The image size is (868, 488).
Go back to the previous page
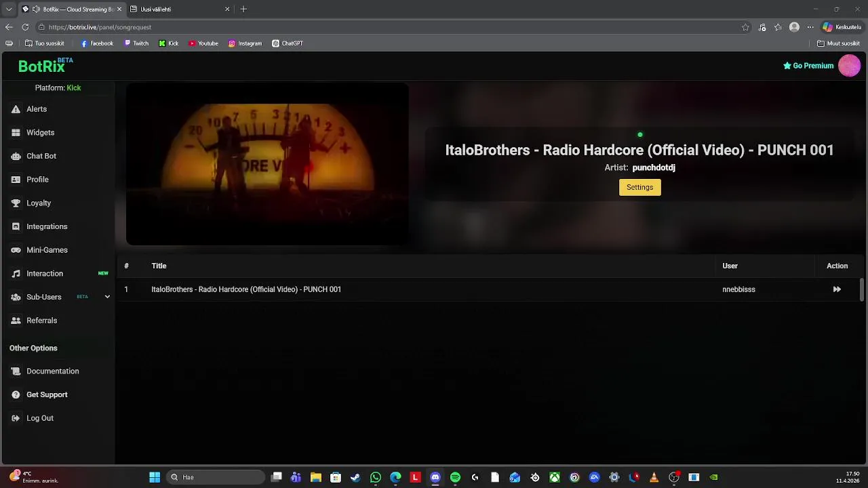click(9, 27)
